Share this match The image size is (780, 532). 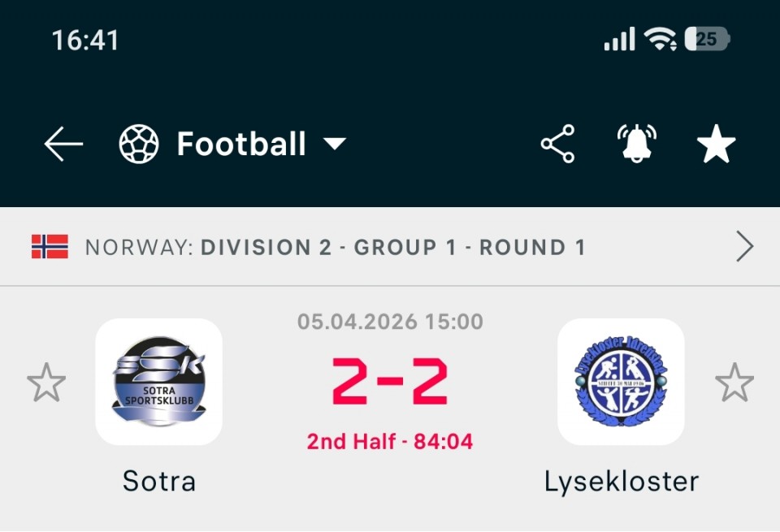coord(557,145)
